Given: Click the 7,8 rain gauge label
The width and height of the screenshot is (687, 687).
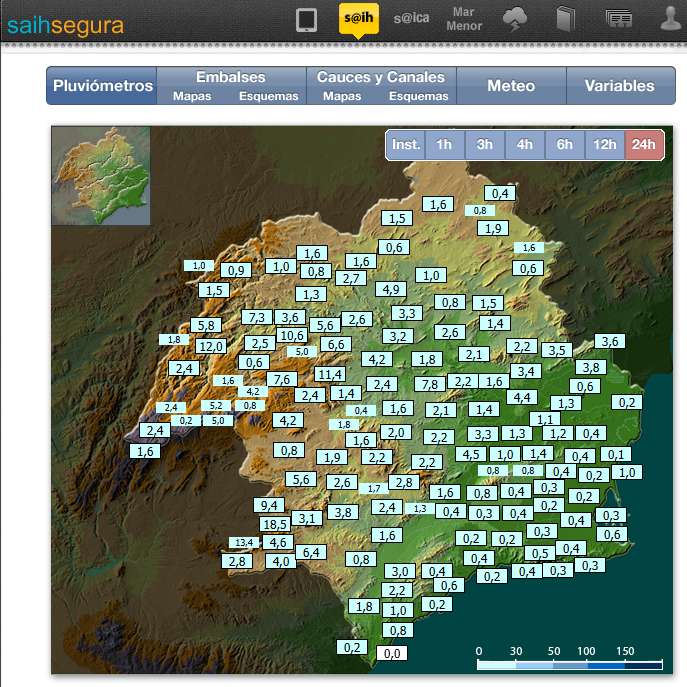Looking at the screenshot, I should (x=430, y=384).
